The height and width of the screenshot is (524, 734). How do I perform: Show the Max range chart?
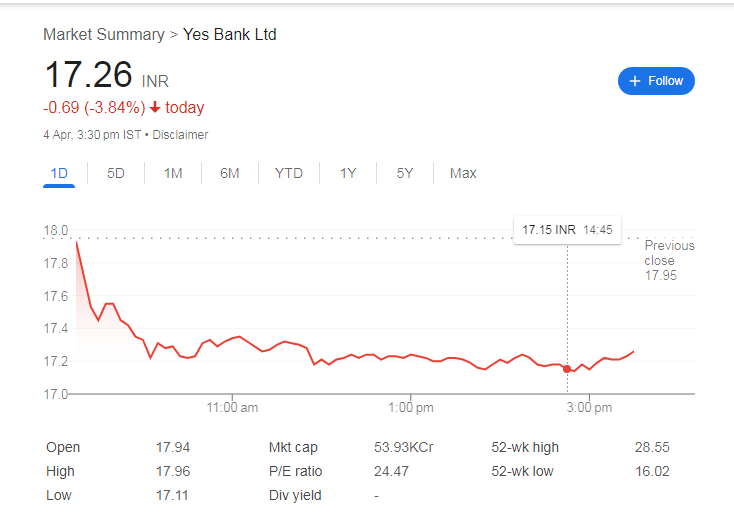[x=463, y=173]
